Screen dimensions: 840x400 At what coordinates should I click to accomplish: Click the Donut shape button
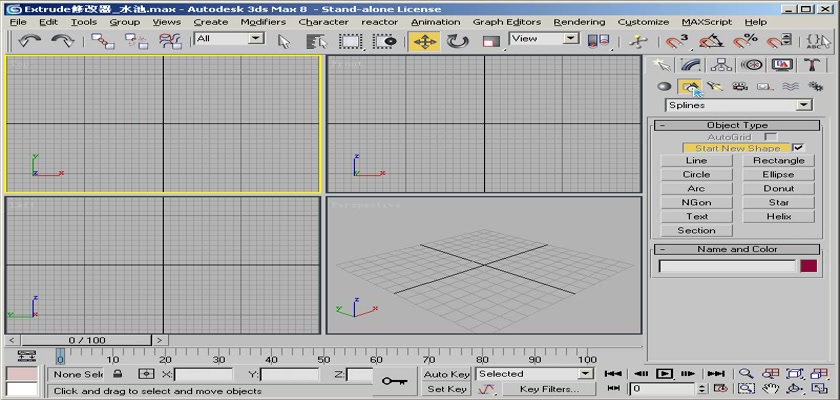pos(778,188)
